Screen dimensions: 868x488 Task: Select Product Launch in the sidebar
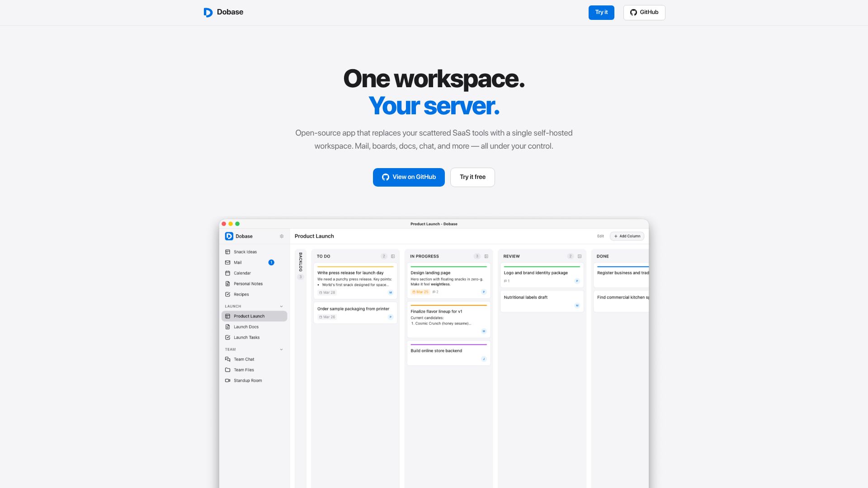pos(255,316)
